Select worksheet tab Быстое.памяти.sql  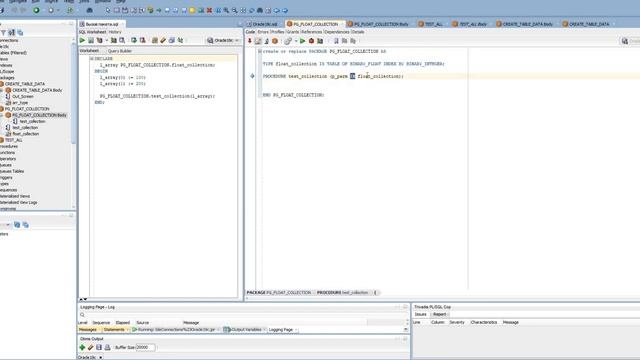102,24
